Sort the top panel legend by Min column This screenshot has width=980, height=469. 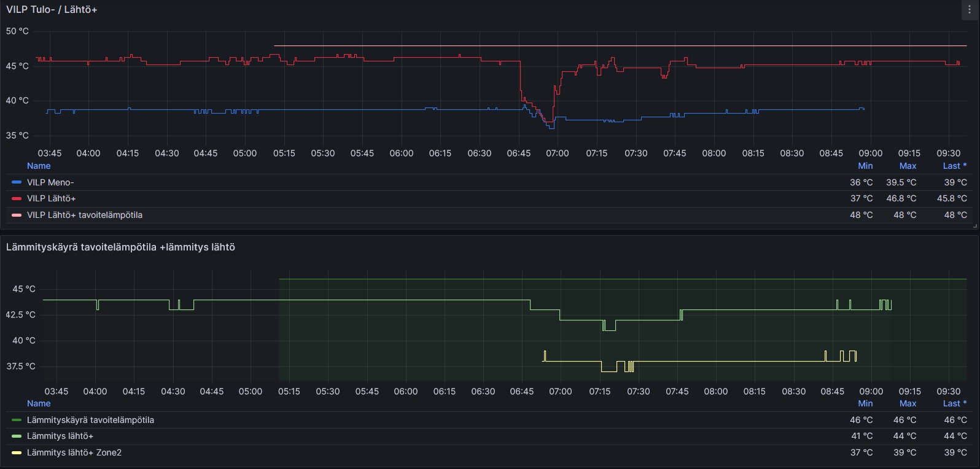(x=865, y=166)
